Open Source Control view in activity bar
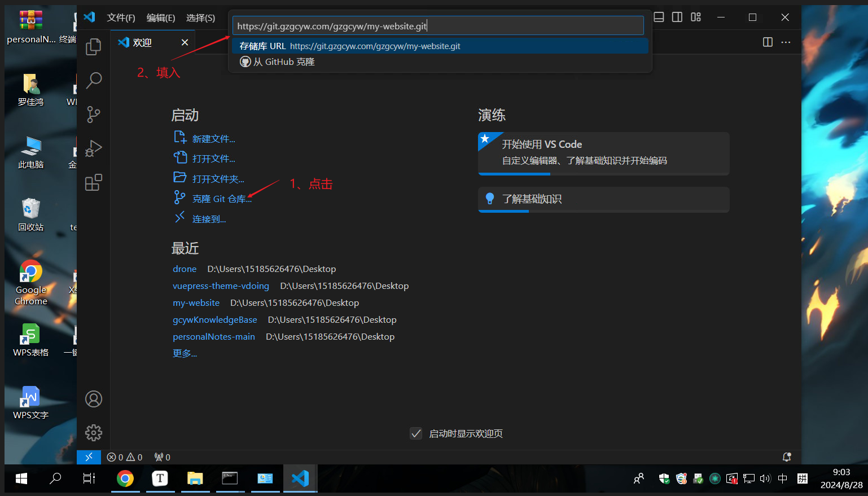This screenshot has width=868, height=496. click(x=94, y=115)
